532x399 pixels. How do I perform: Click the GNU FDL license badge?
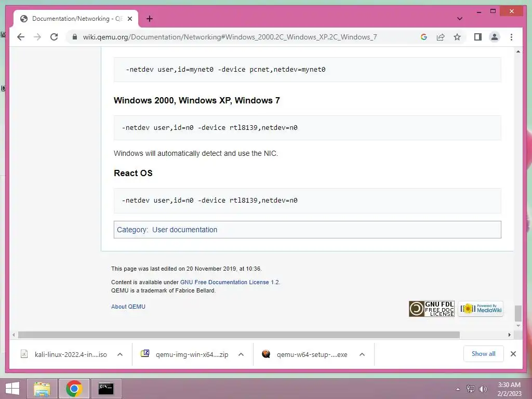tap(431, 309)
